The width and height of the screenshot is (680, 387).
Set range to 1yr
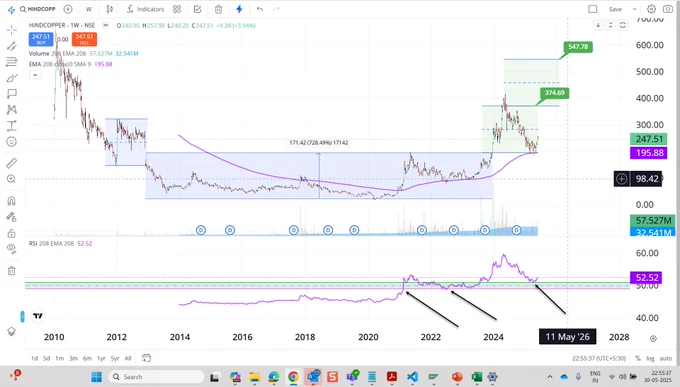pos(101,358)
